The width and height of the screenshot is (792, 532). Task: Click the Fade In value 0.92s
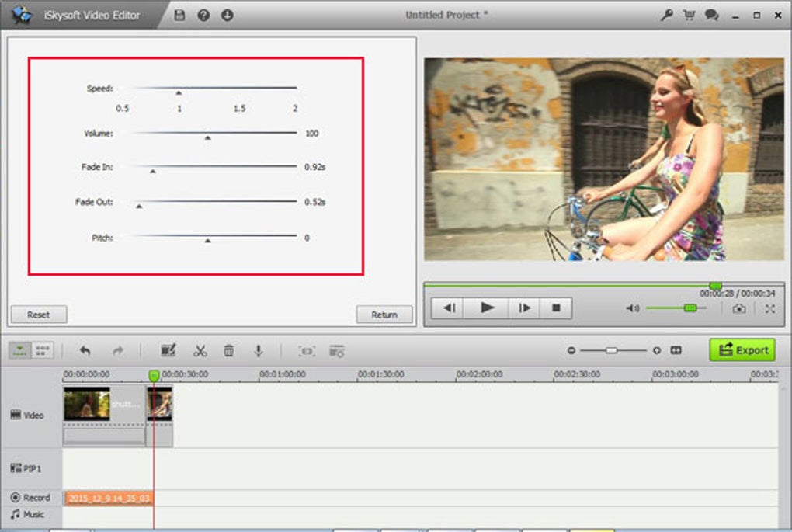[x=314, y=167]
